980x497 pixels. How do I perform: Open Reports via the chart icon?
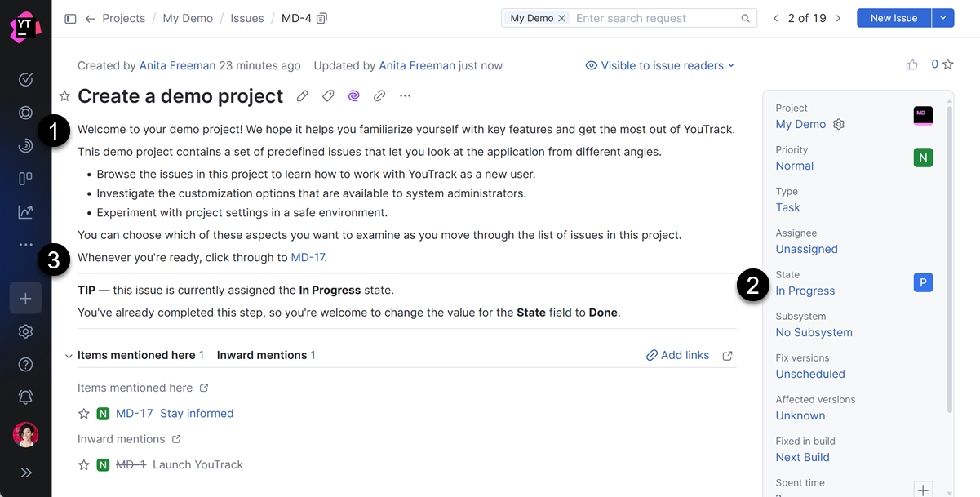(25, 211)
